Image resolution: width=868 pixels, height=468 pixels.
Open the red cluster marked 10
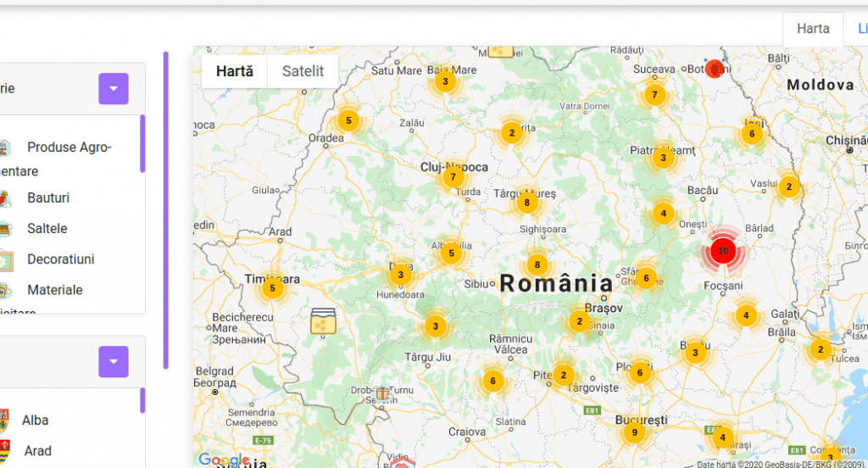pos(723,250)
